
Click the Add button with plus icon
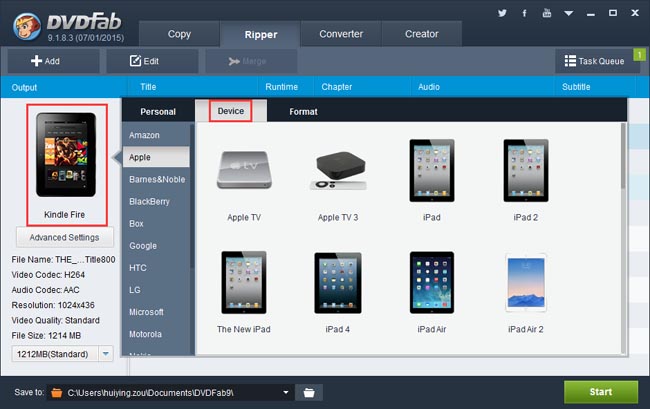tap(53, 61)
